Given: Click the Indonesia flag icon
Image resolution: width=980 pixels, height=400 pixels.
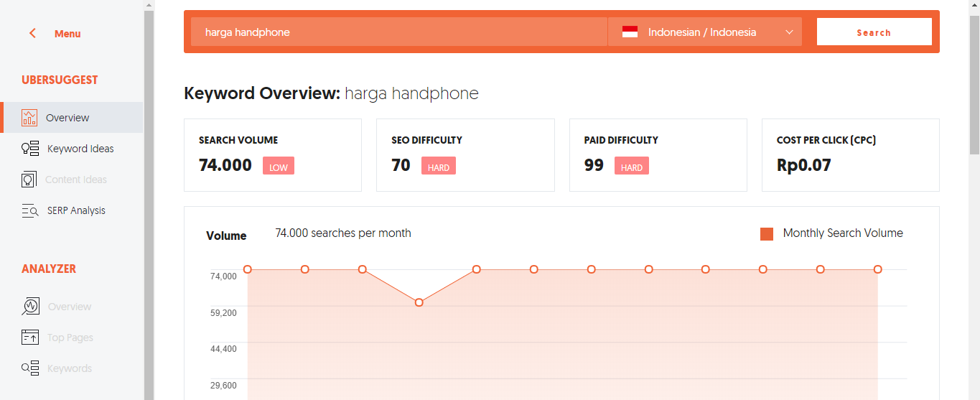Looking at the screenshot, I should (630, 32).
